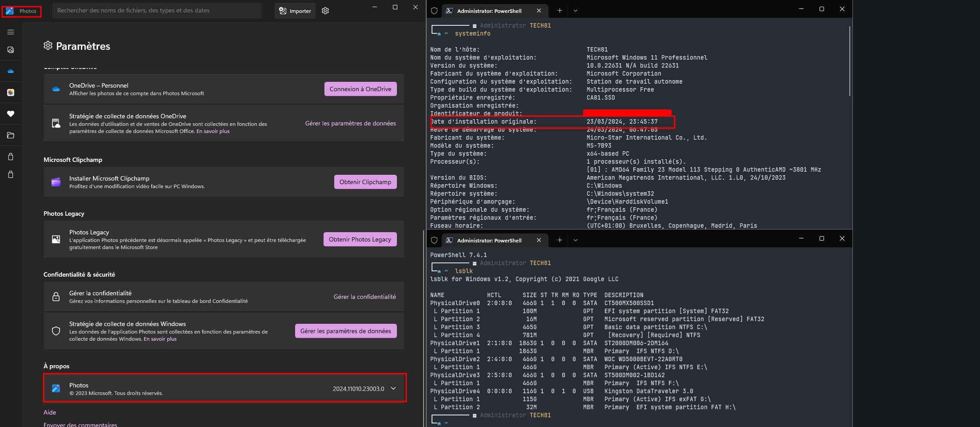The width and height of the screenshot is (980, 427).
Task: Expand the Photos version details chevron
Action: pos(393,388)
